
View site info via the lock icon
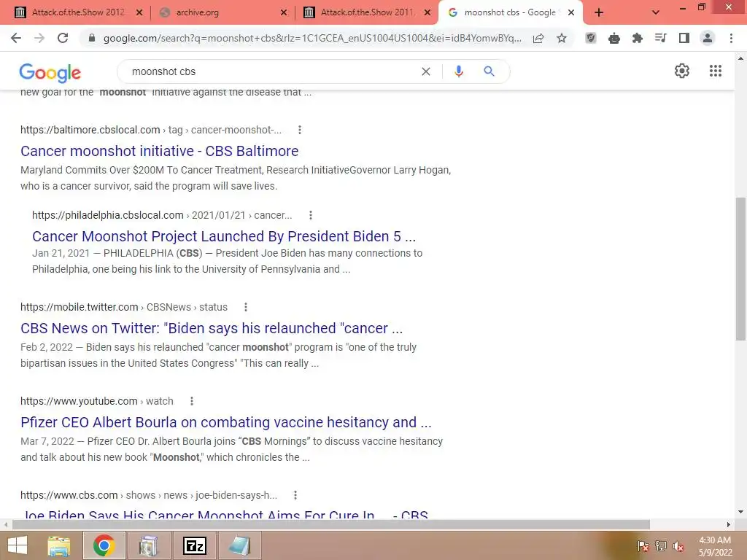pyautogui.click(x=92, y=38)
